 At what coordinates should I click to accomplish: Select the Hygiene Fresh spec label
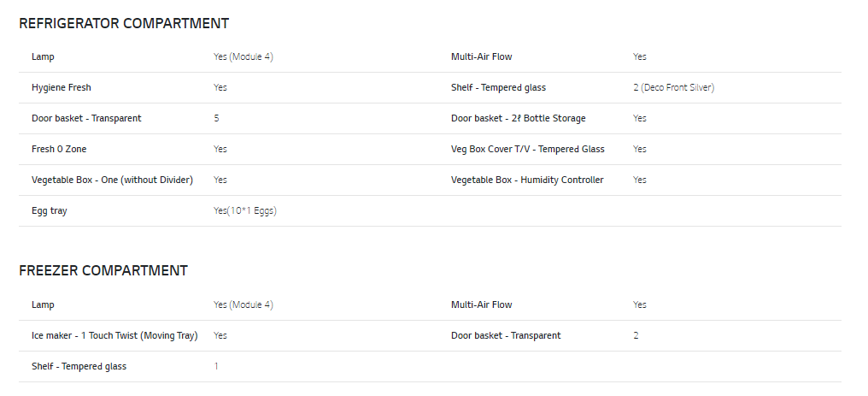pos(62,87)
